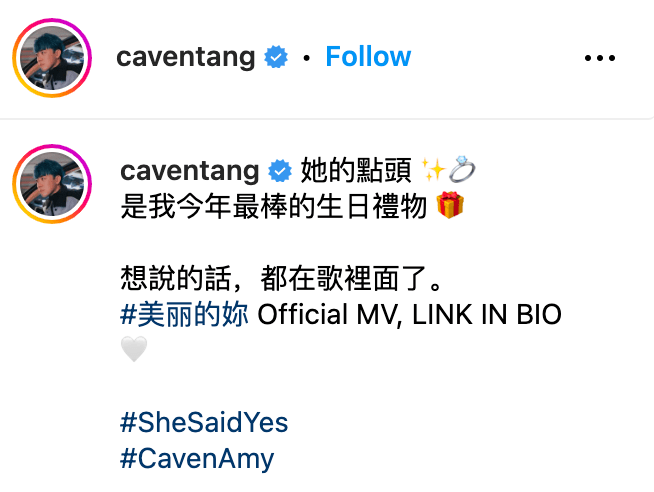Click the Follow link
Viewport: 654px width, 492px height.
[x=368, y=56]
